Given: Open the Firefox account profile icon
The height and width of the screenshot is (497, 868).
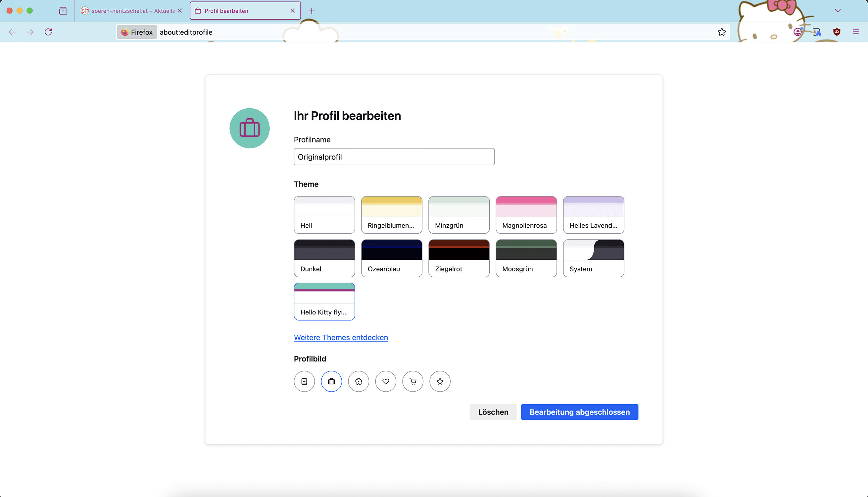Looking at the screenshot, I should tap(797, 32).
